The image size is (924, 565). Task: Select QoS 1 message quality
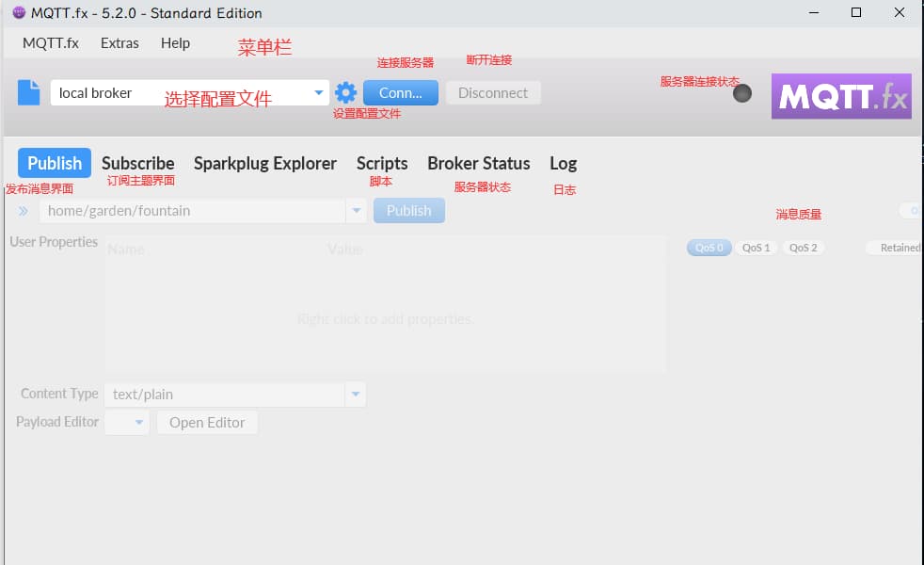pos(756,248)
